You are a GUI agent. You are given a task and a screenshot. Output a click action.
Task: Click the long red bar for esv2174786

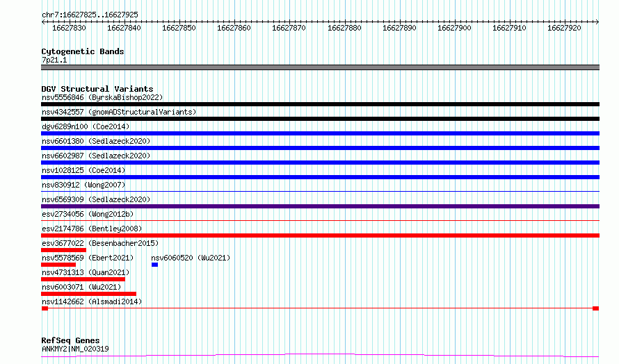(320, 235)
